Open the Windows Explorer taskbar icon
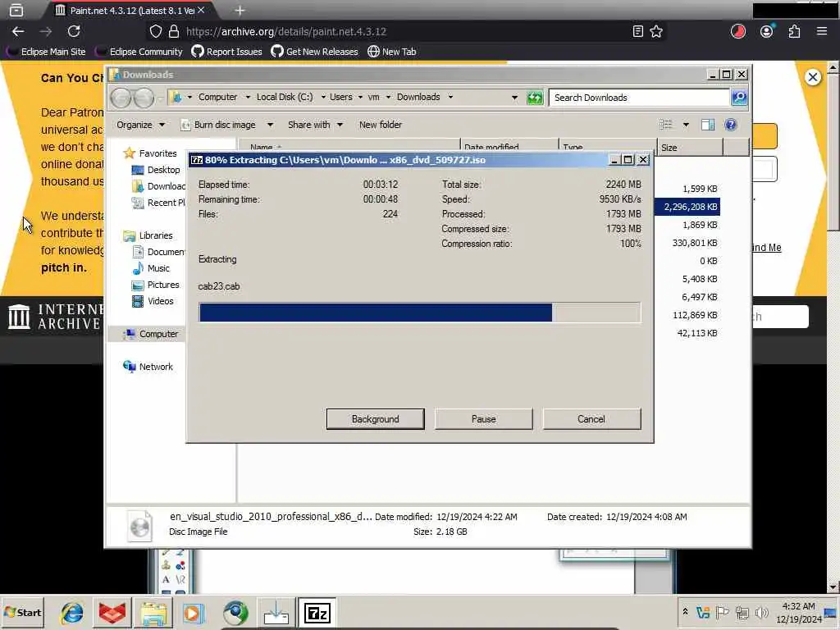 [153, 613]
